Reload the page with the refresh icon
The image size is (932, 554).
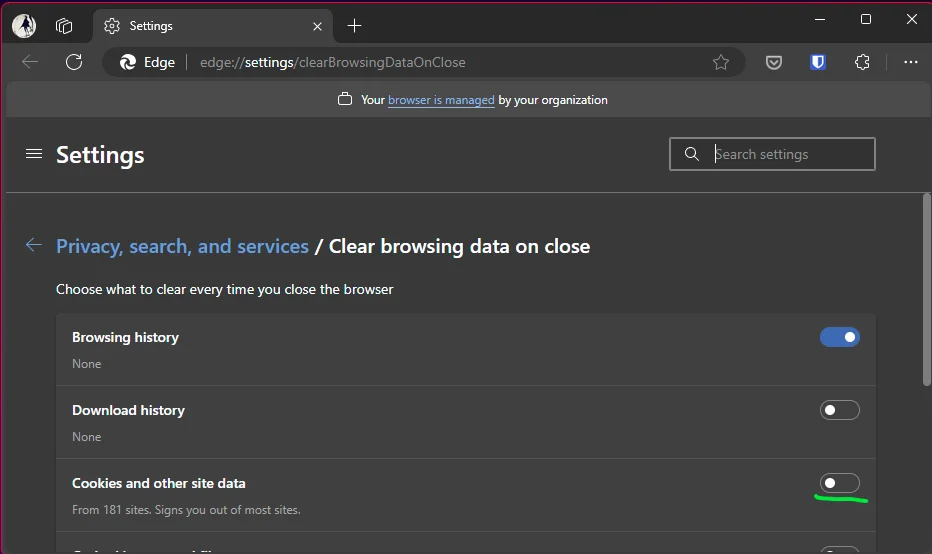pyautogui.click(x=74, y=62)
